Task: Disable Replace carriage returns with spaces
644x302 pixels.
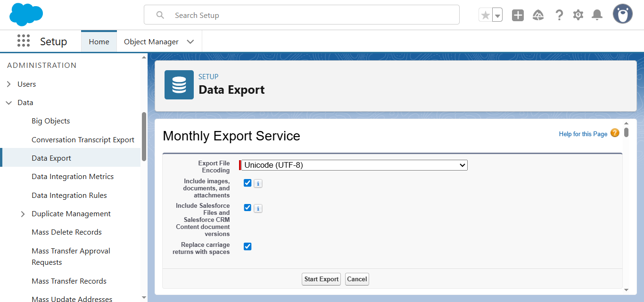Action: [248, 246]
